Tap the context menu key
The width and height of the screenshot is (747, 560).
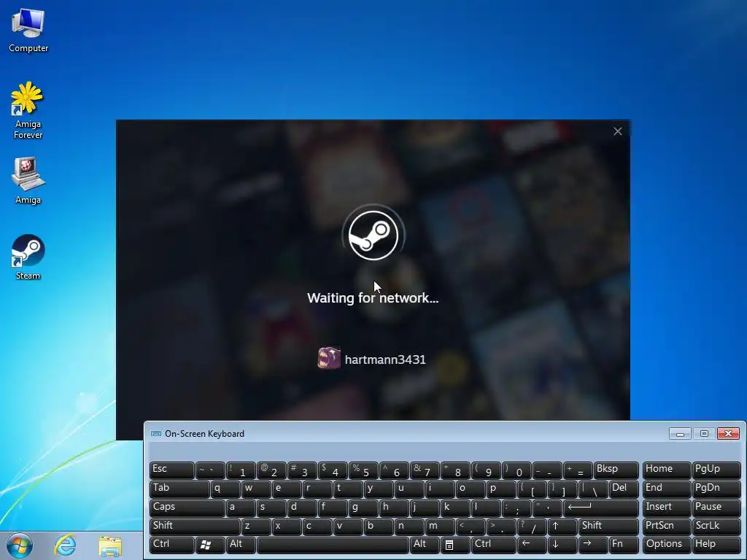(455, 545)
